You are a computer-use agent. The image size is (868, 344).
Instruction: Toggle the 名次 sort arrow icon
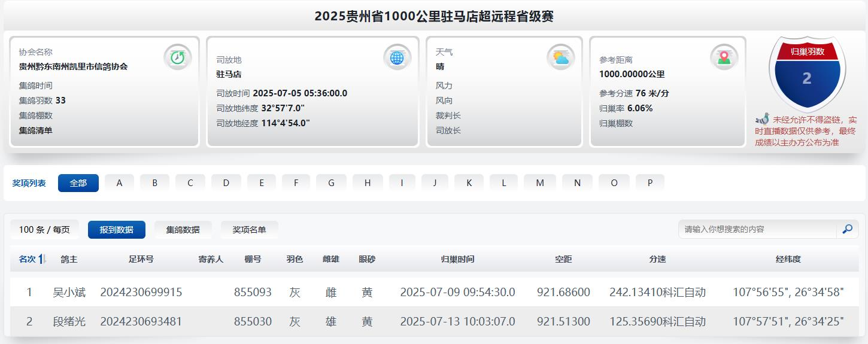tap(43, 259)
